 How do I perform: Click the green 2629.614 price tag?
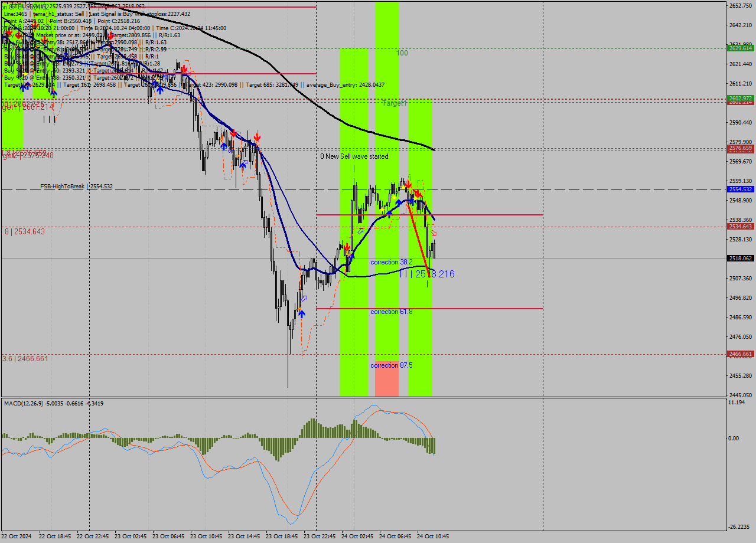click(740, 48)
